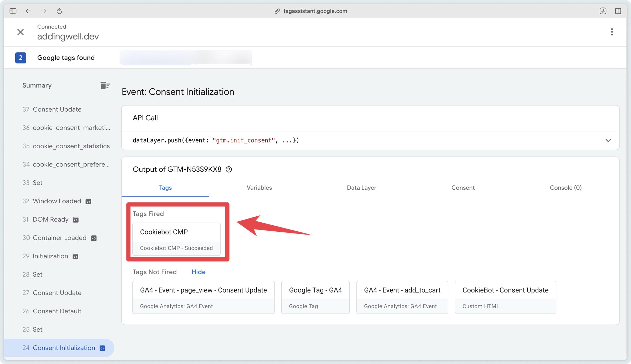
Task: Select event 36 cookie_consent_marketing
Action: coord(66,128)
